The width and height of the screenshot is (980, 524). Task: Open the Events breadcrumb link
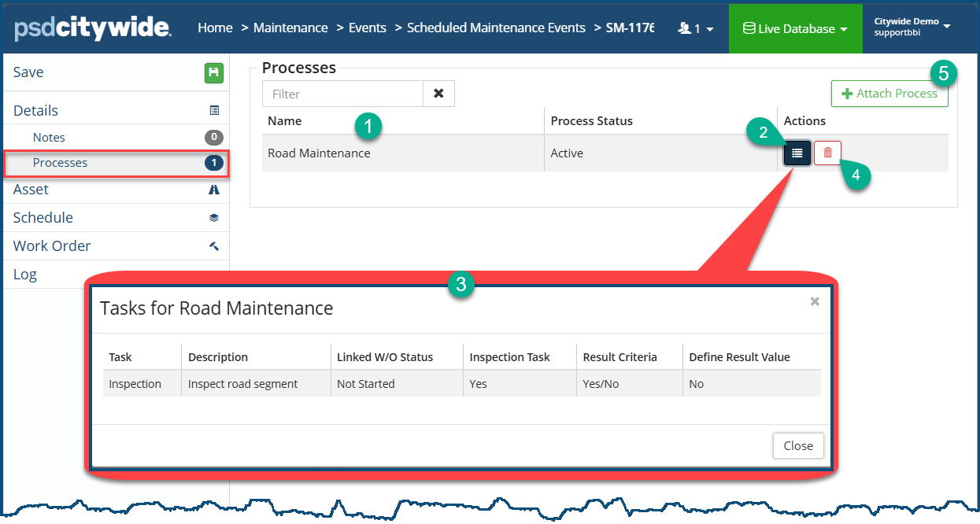click(367, 28)
